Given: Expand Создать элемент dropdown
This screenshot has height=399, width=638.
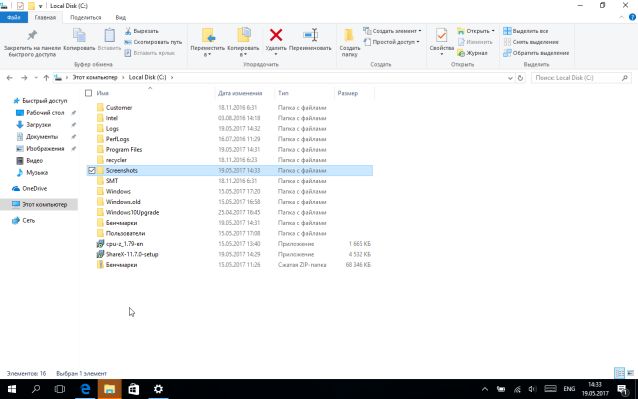Looking at the screenshot, I should click(x=392, y=31).
